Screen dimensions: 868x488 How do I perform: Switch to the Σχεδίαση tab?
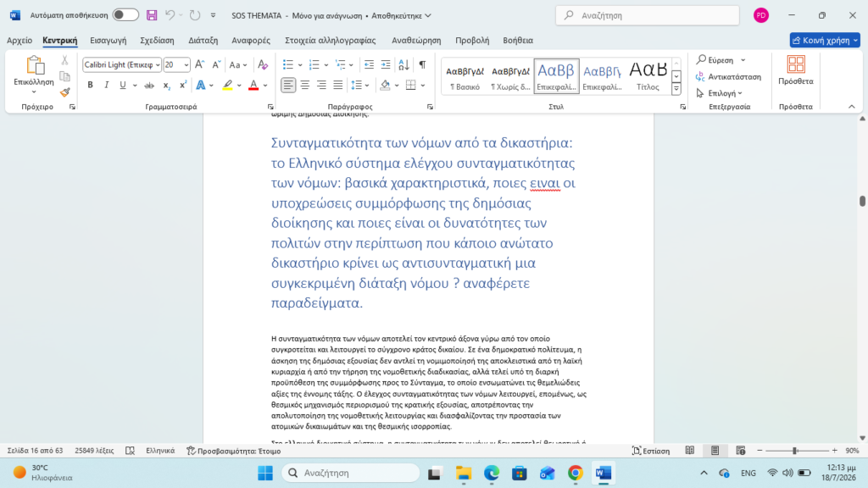[157, 41]
